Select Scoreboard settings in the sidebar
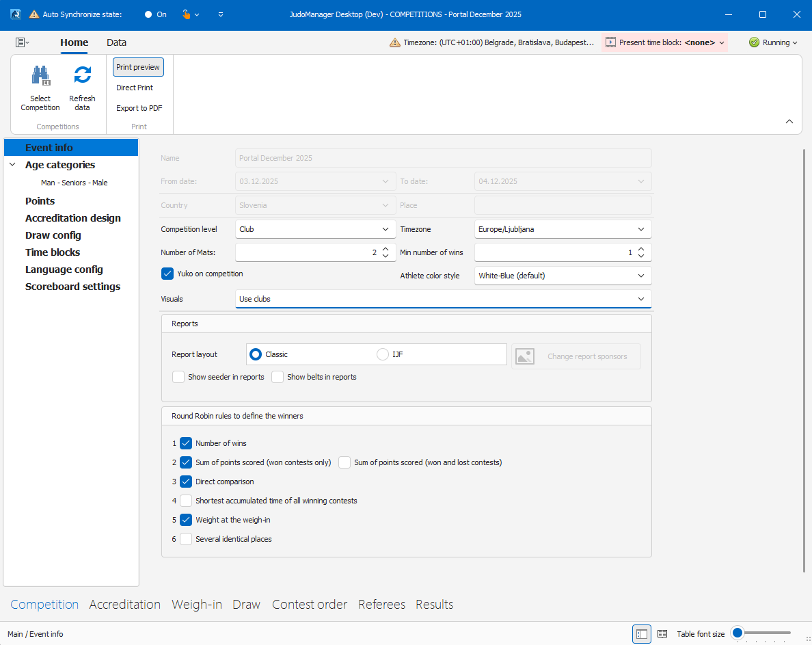 pyautogui.click(x=72, y=287)
